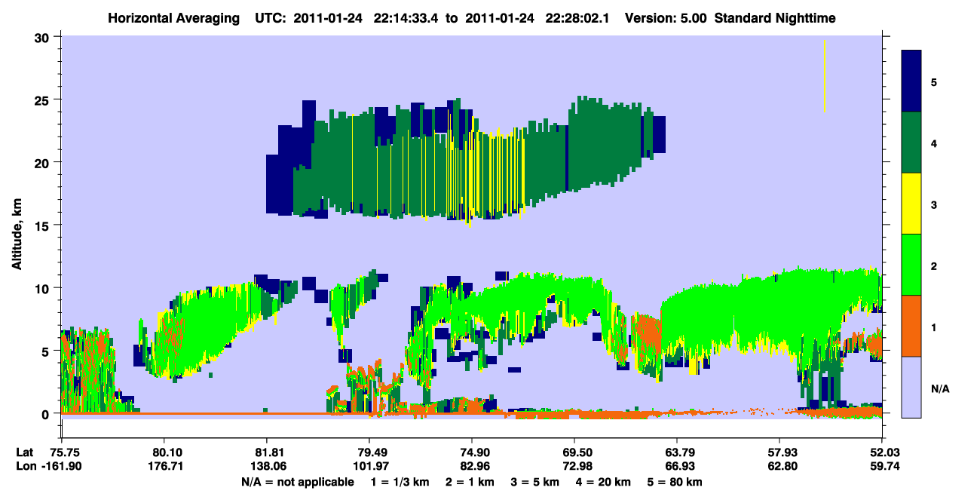The width and height of the screenshot is (980, 503).
Task: Click the altitude tick label 20
Action: (x=43, y=162)
